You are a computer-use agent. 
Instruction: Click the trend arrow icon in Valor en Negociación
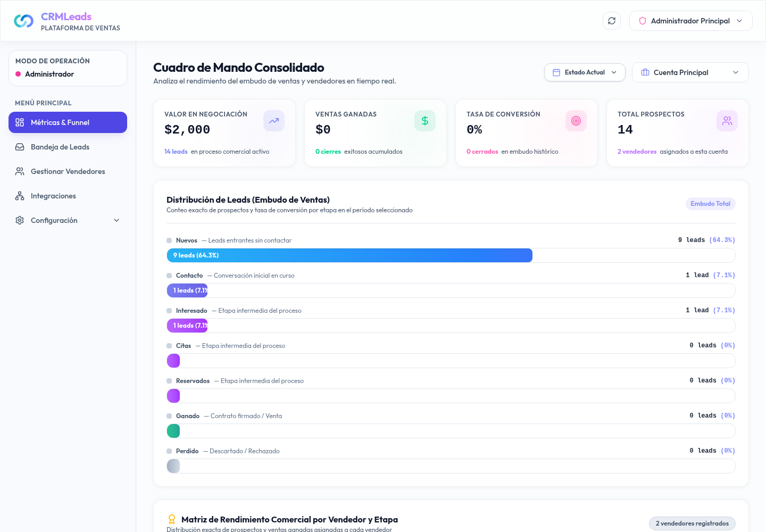[274, 121]
